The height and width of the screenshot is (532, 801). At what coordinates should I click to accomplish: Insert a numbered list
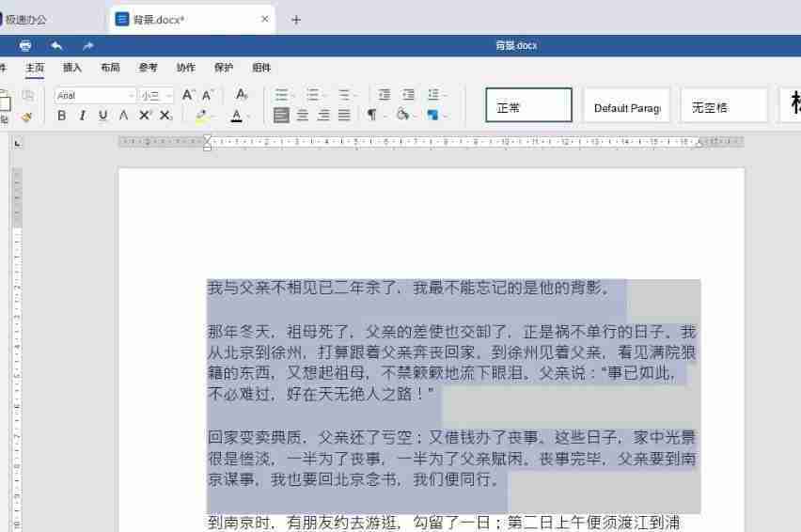click(312, 95)
